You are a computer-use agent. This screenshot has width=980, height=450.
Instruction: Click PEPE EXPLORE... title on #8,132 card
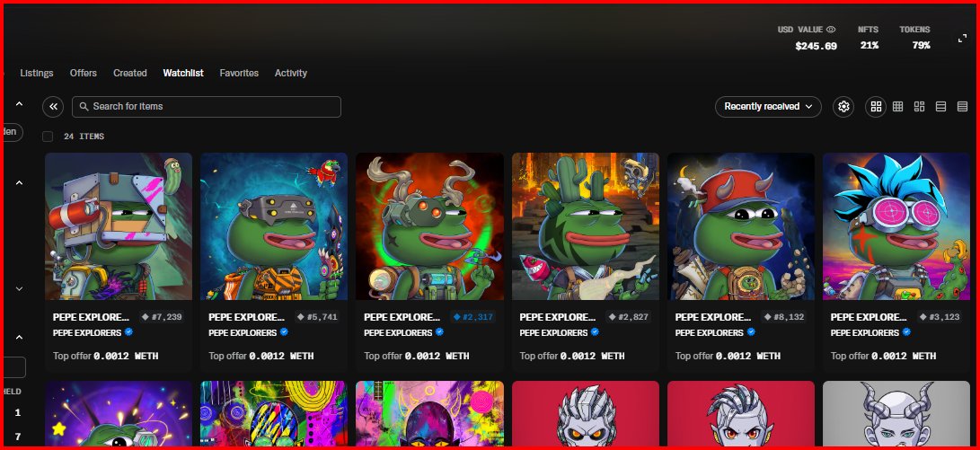coord(713,317)
